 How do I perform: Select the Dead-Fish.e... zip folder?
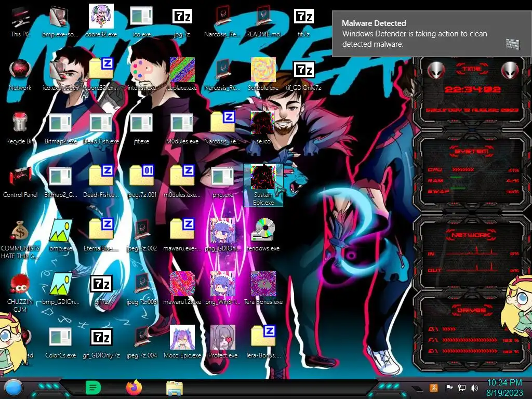101,181
